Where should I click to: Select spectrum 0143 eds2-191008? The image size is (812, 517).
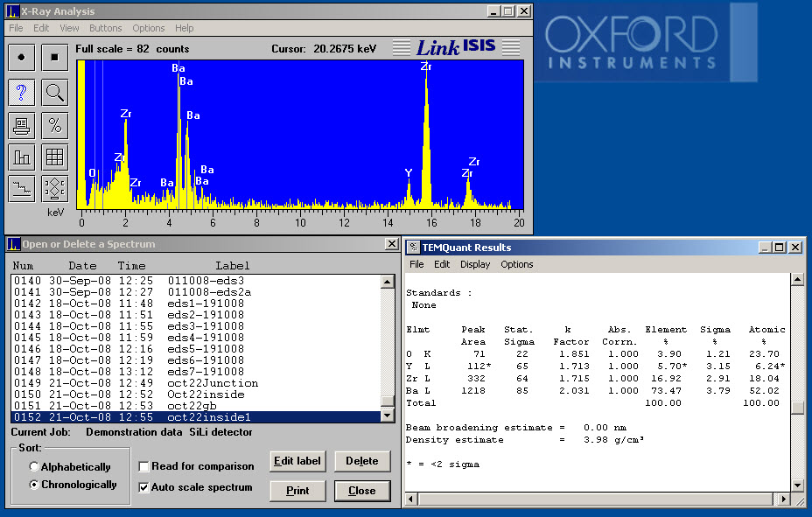tap(196, 315)
